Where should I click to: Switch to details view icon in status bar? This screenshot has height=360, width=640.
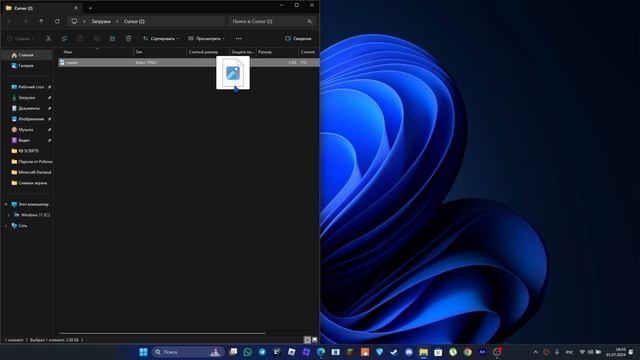307,340
